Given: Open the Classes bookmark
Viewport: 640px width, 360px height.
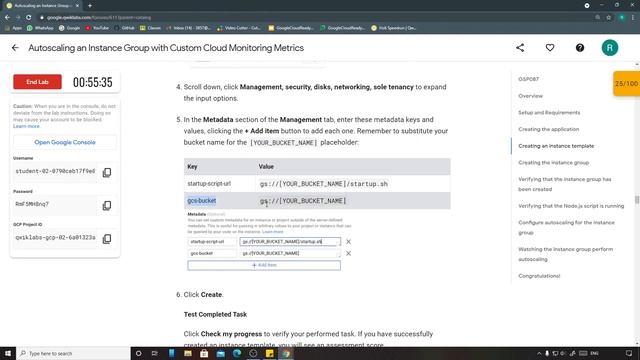Looking at the screenshot, I should coord(150,28).
